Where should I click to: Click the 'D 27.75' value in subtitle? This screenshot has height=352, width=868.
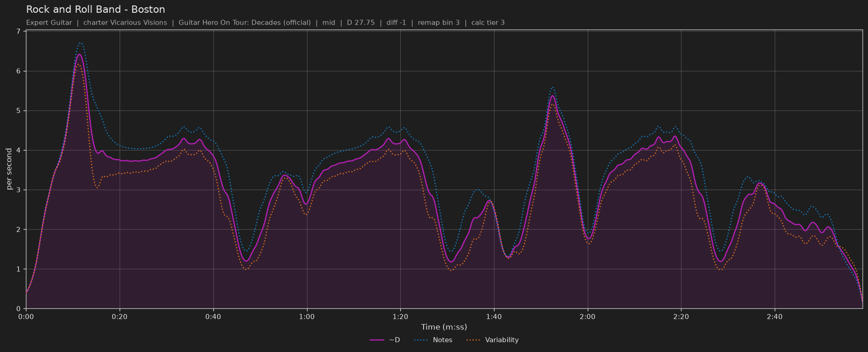tap(361, 22)
